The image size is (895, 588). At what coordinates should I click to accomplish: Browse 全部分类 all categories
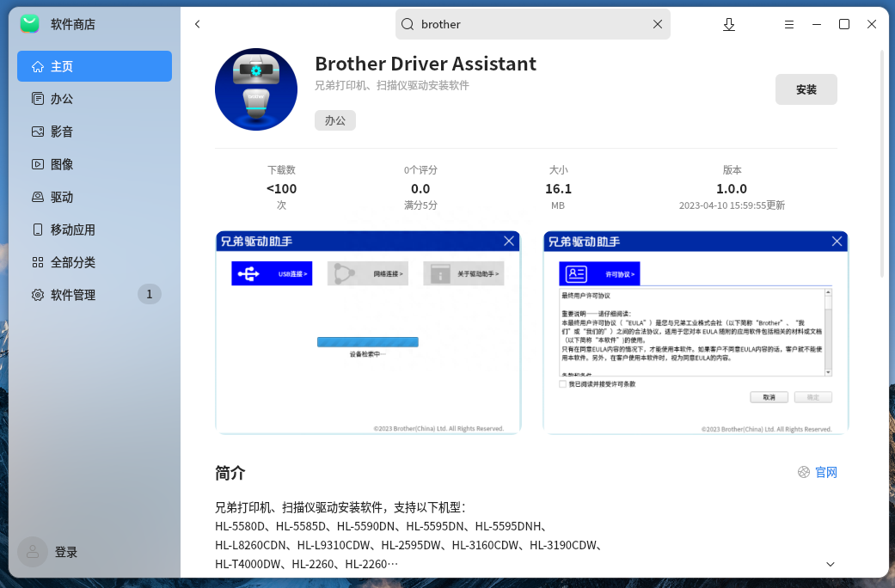click(x=95, y=262)
